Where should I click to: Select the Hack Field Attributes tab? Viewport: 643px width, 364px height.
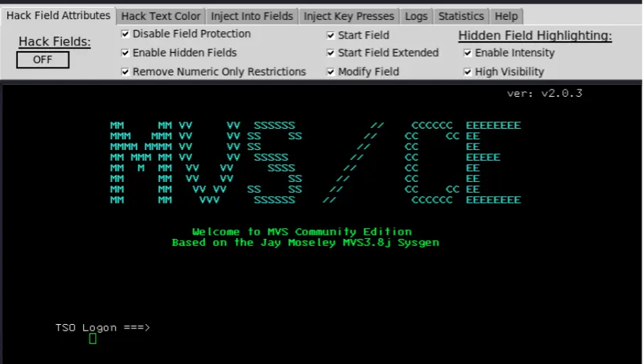58,16
